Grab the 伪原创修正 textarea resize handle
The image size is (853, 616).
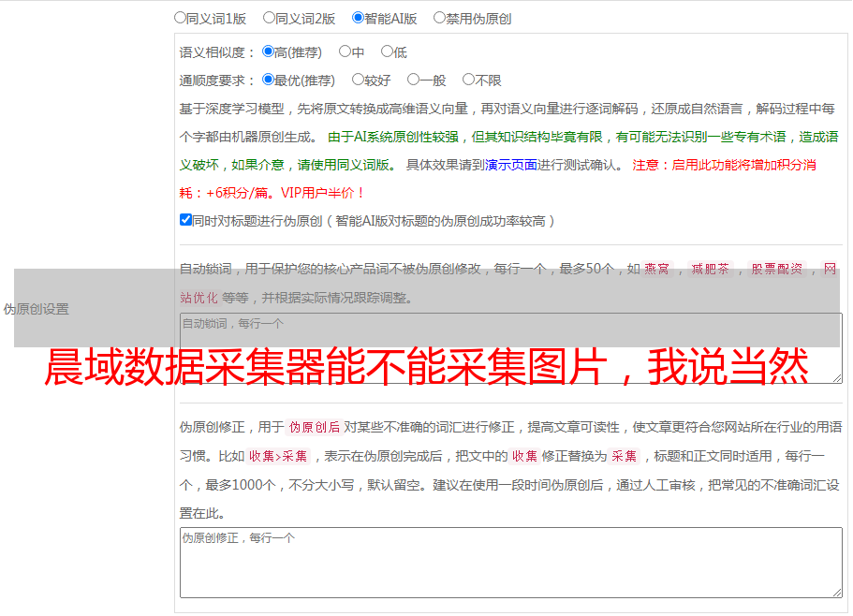(836, 592)
